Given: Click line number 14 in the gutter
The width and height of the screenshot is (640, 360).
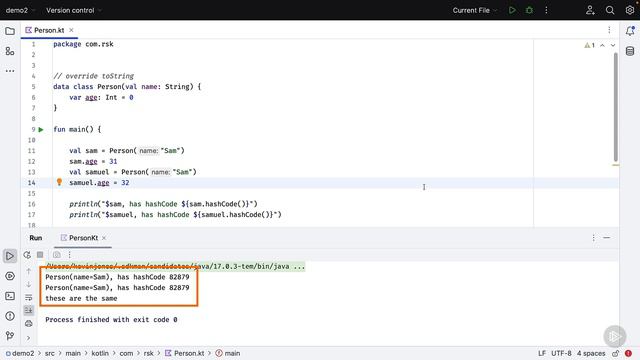Looking at the screenshot, I should tap(32, 182).
